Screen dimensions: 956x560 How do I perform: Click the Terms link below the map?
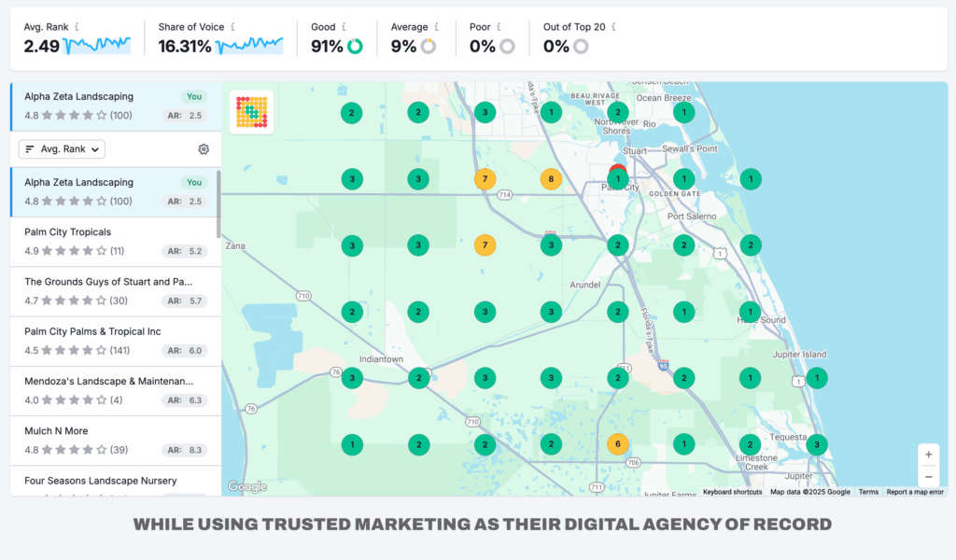coord(868,492)
